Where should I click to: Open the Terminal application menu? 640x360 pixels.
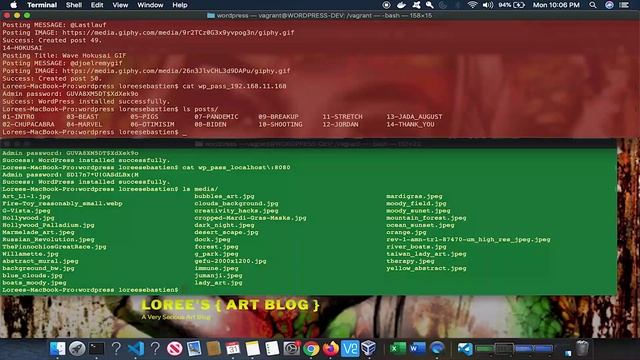42,5
